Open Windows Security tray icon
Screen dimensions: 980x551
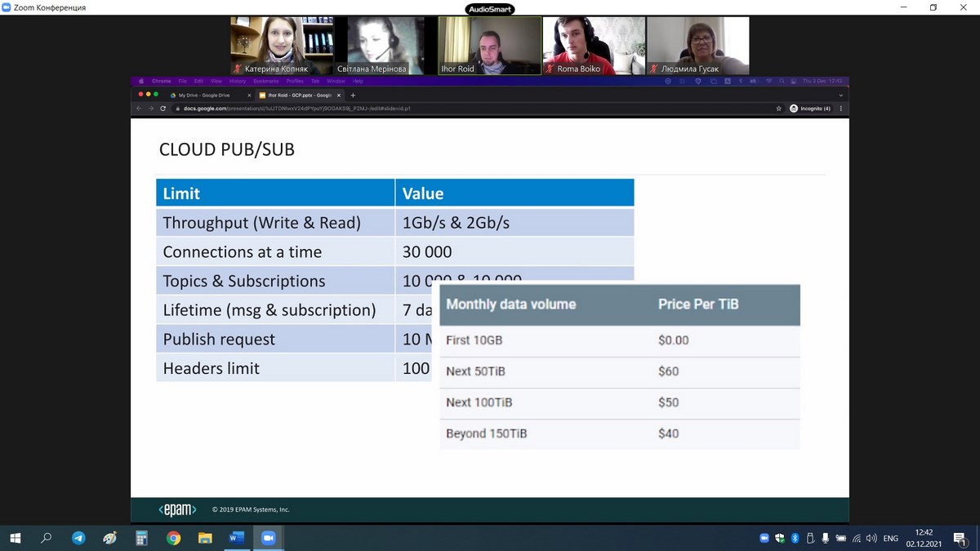(x=779, y=538)
